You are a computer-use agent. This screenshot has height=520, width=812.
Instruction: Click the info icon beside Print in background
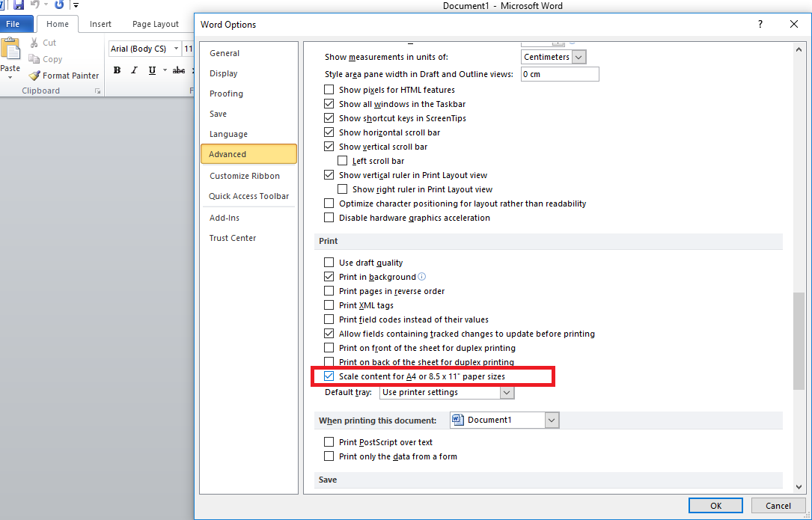pyautogui.click(x=422, y=277)
